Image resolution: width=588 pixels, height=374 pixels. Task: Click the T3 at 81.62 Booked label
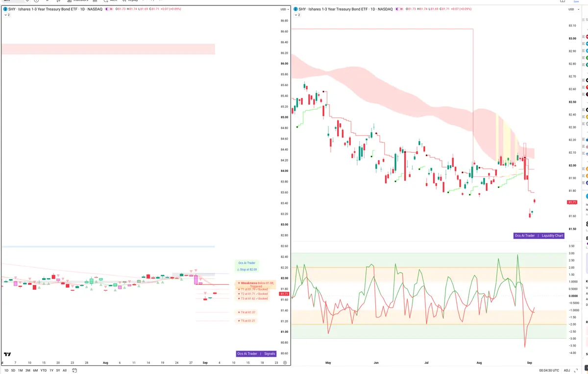tap(253, 298)
